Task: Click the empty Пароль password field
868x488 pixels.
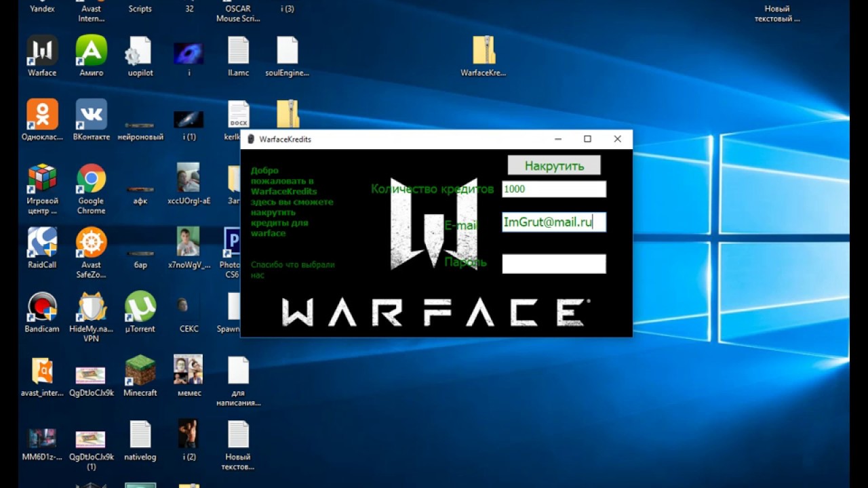Action: [554, 264]
